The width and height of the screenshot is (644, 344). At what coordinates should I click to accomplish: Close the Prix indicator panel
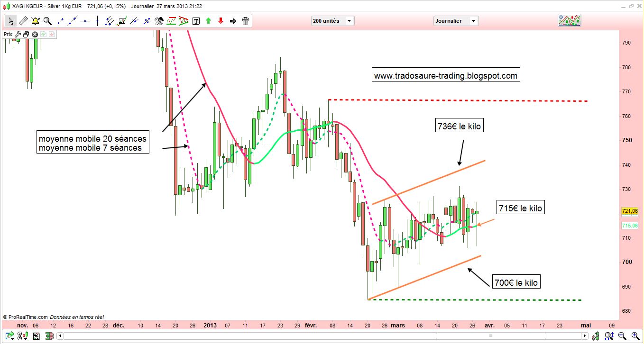click(x=34, y=34)
